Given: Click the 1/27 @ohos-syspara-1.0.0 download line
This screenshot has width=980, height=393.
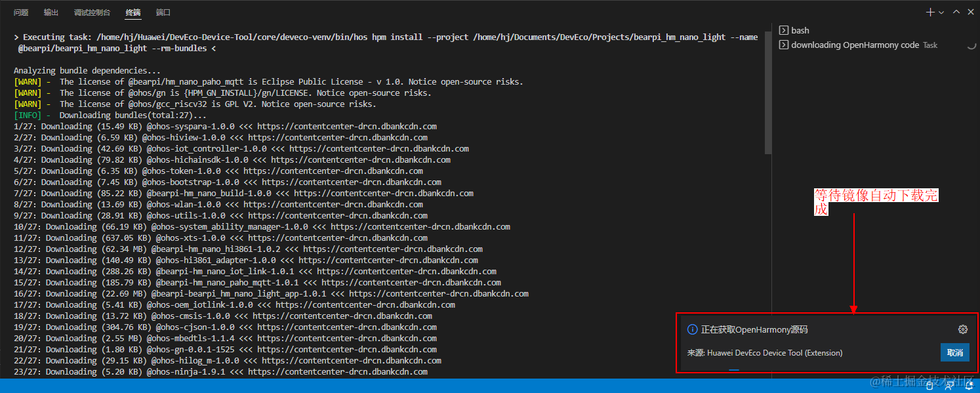Looking at the screenshot, I should [225, 126].
